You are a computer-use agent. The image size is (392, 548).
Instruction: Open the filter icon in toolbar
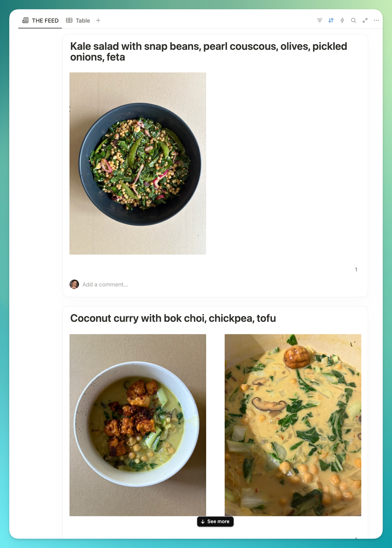click(320, 20)
